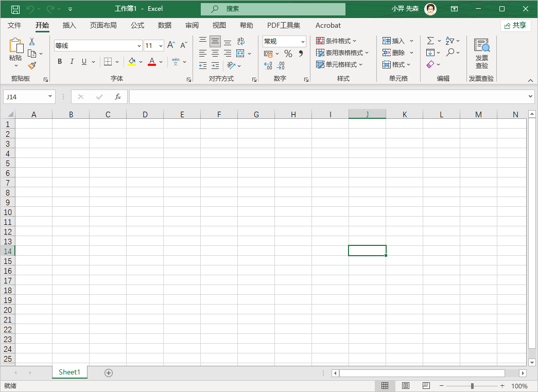
Task: Click the AutoSum sigma icon
Action: pyautogui.click(x=430, y=41)
